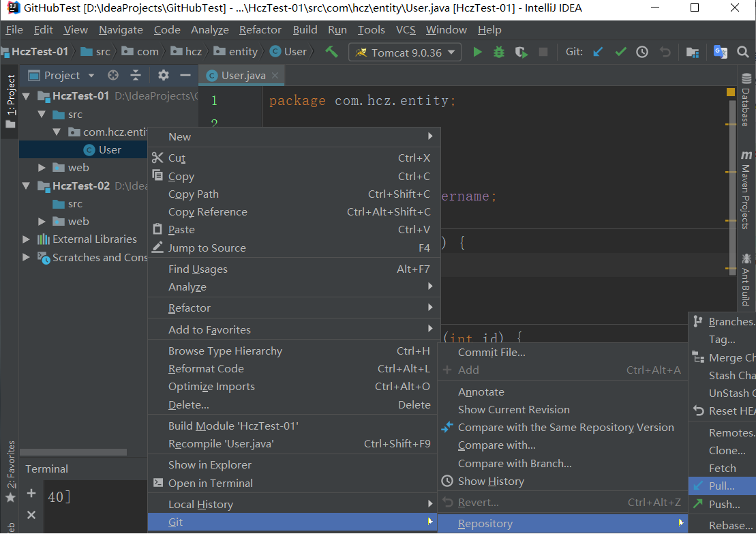Expand the web folder under HczTest-01
This screenshot has width=756, height=534.
click(42, 167)
